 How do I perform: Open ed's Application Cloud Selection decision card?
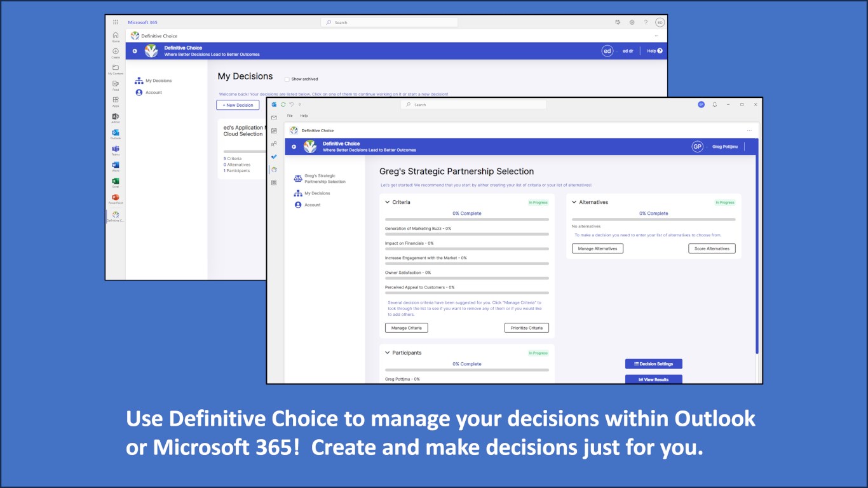click(242, 149)
